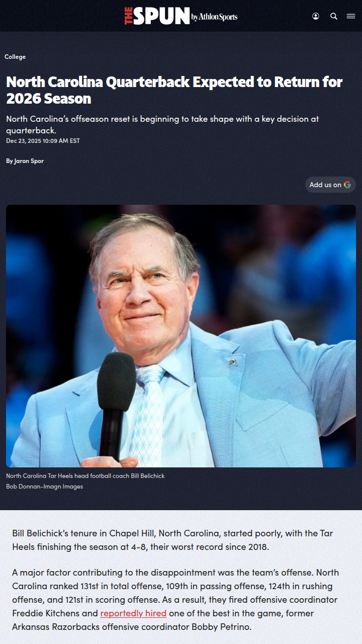The height and width of the screenshot is (644, 362).
Task: Click the paragraph beginning A major factor
Action: point(176,600)
